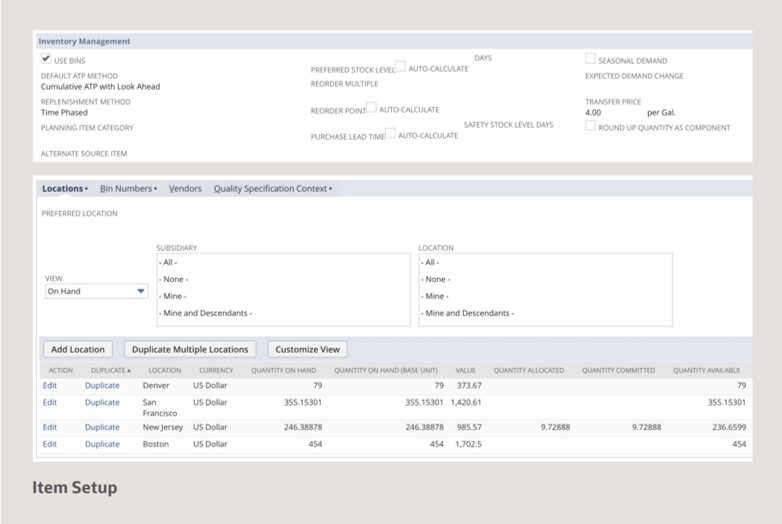Edit the San Francisco location row
This screenshot has width=782, height=524.
point(50,402)
